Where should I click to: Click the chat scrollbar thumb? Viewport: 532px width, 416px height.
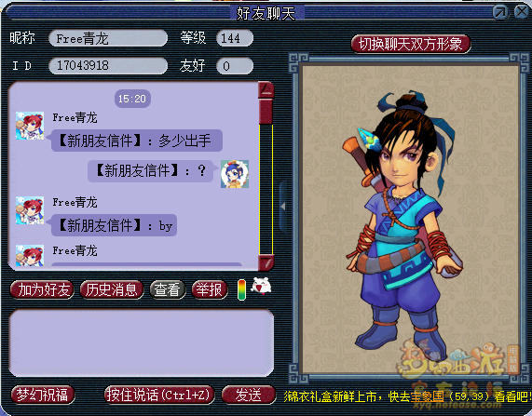coord(266,112)
